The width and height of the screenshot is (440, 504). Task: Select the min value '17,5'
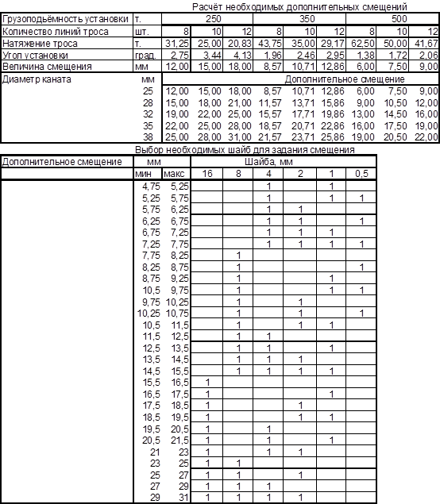pos(151,406)
